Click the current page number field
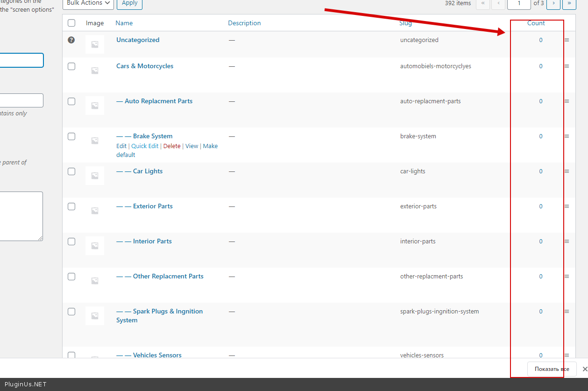This screenshot has width=588, height=391. coord(519,3)
